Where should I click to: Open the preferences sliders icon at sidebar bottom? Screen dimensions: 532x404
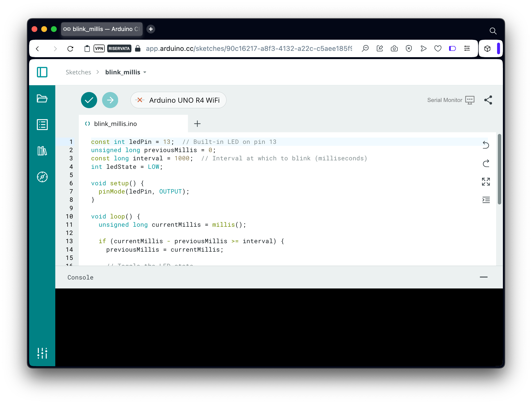[x=42, y=353]
